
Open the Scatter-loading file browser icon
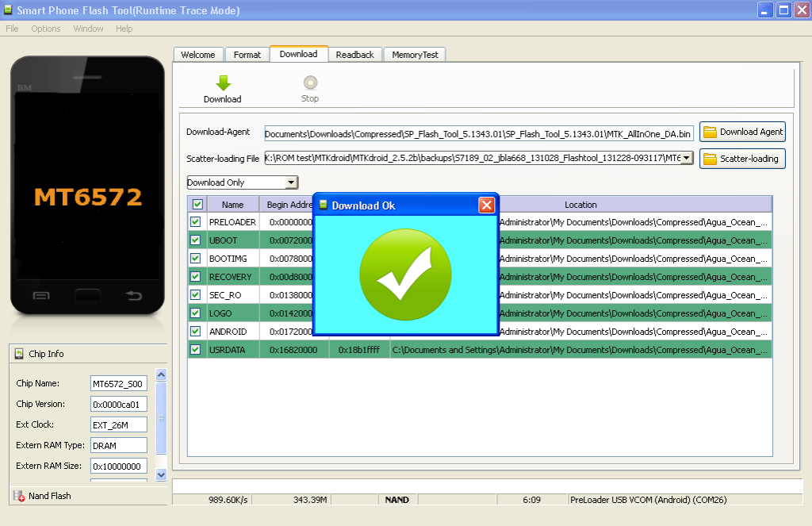pyautogui.click(x=711, y=159)
